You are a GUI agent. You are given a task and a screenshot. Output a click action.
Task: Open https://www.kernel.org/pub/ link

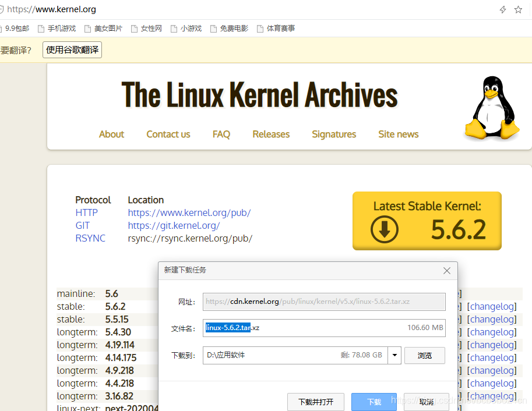[189, 212]
